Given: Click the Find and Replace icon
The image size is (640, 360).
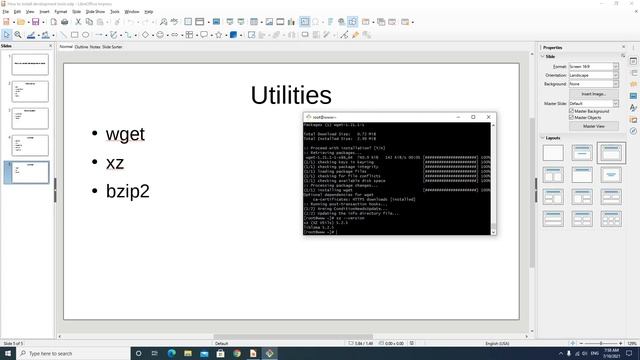Looking at the screenshot, I should (x=163, y=22).
